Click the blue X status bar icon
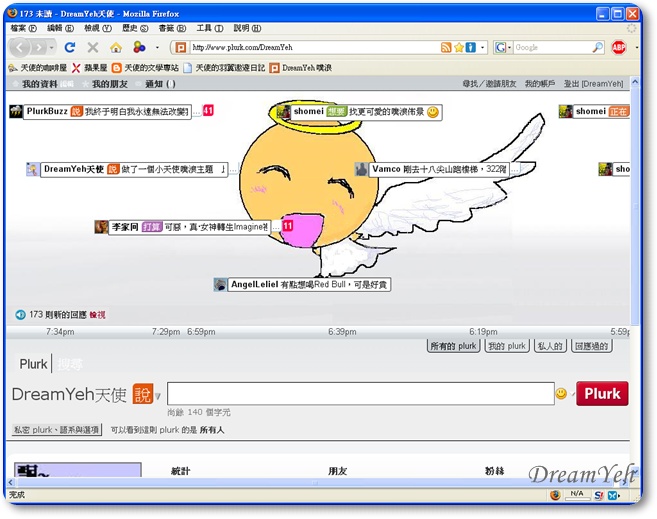Image resolution: width=657 pixels, height=519 pixels. [x=613, y=495]
